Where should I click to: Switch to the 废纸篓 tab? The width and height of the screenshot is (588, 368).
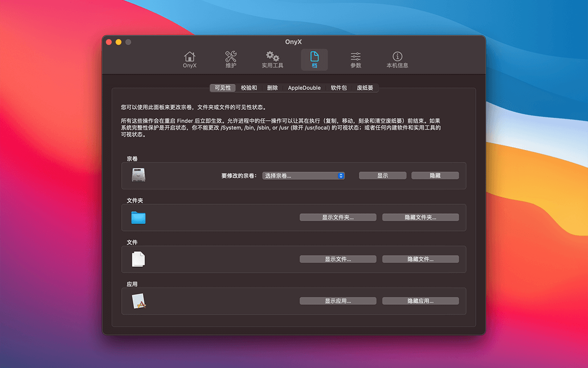click(365, 88)
